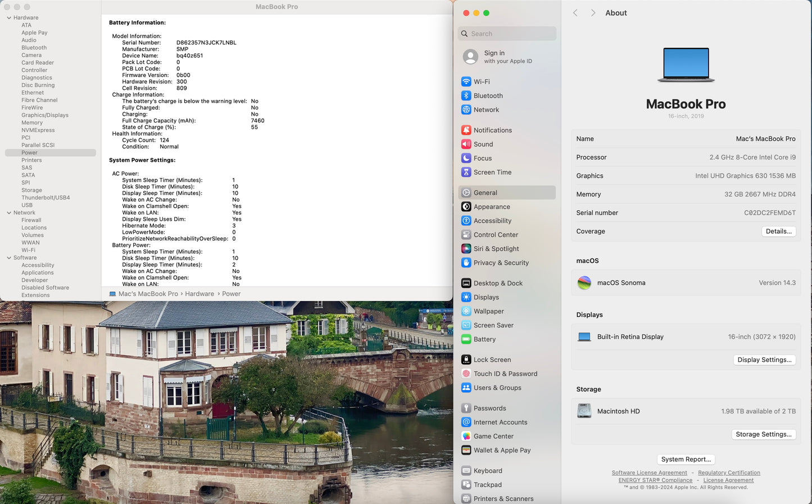Click Hardware in the bottom path bar
812x504 pixels.
pos(199,294)
